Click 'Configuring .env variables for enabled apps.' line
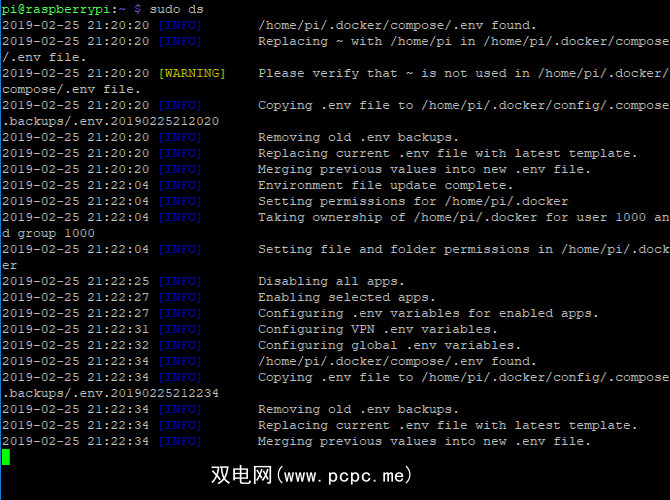 (x=428, y=313)
